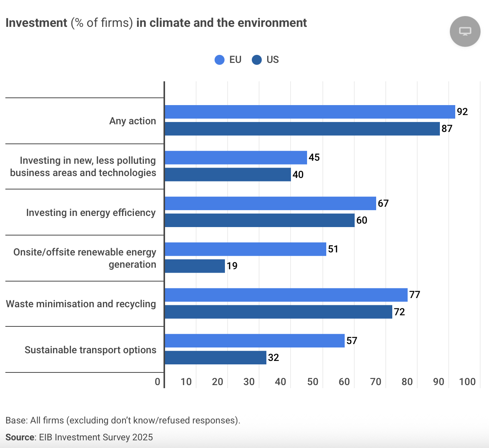Viewport: 489px width, 448px height.
Task: Click the 'Any action' category label
Action: pos(132,121)
